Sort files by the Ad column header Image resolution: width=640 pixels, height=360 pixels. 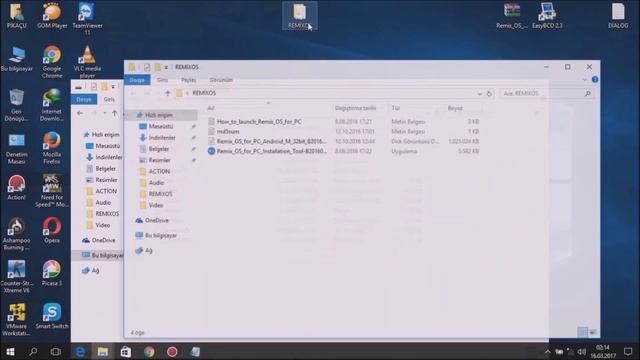[x=211, y=108]
